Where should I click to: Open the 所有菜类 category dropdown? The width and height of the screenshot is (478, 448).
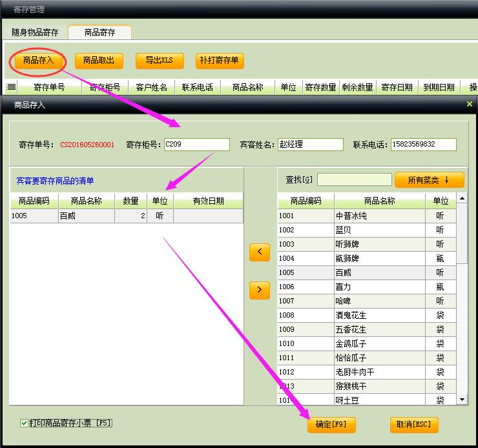(x=429, y=180)
